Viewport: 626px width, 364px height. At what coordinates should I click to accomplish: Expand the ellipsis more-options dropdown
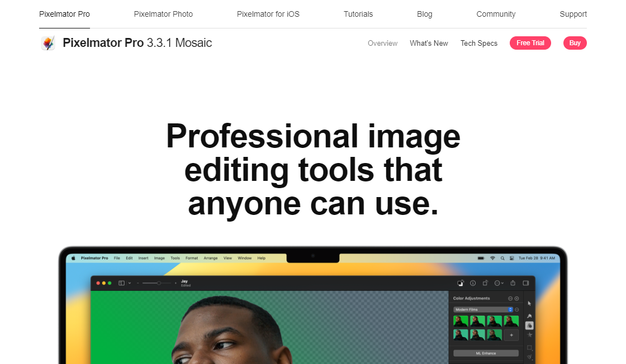click(499, 283)
